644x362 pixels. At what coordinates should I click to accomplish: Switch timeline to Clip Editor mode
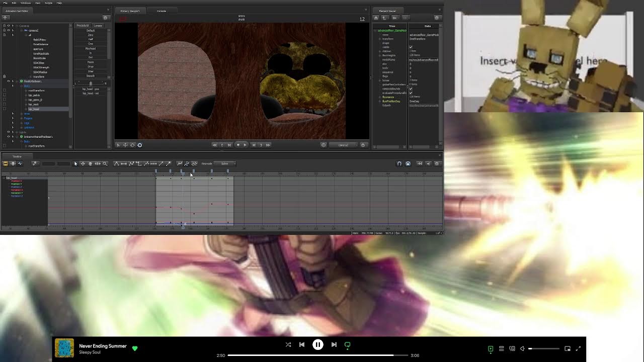tap(6, 163)
